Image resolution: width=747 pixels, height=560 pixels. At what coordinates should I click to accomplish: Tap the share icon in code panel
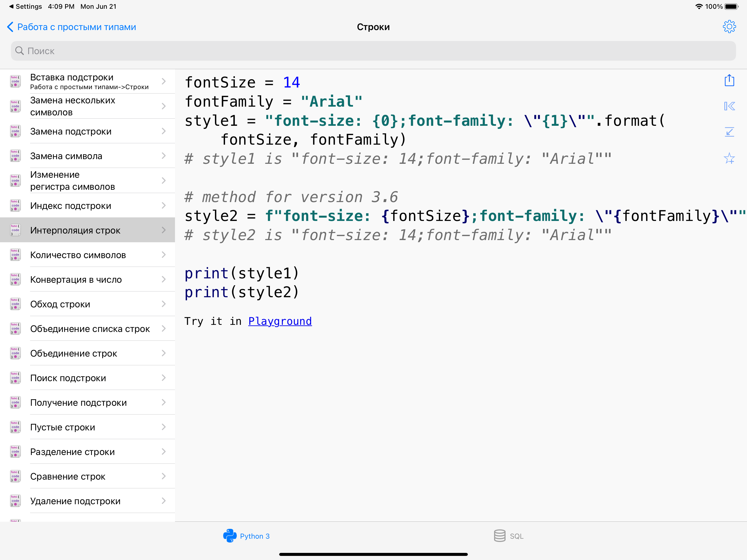[729, 80]
